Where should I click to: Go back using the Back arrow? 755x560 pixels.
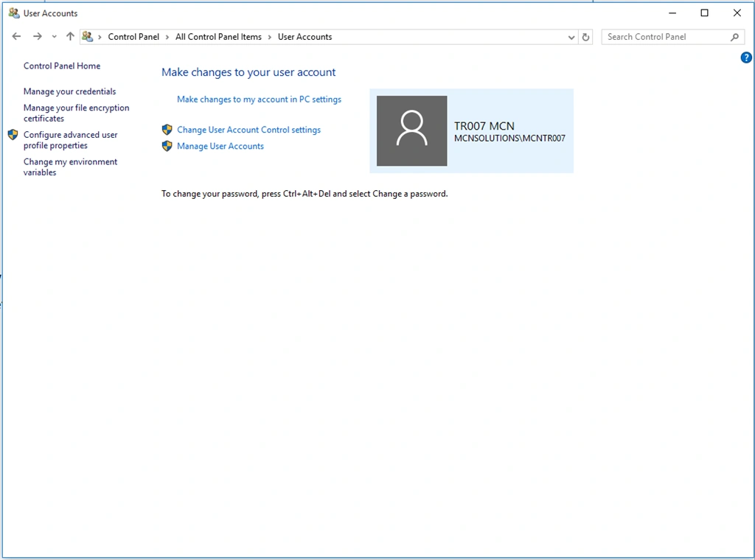16,37
